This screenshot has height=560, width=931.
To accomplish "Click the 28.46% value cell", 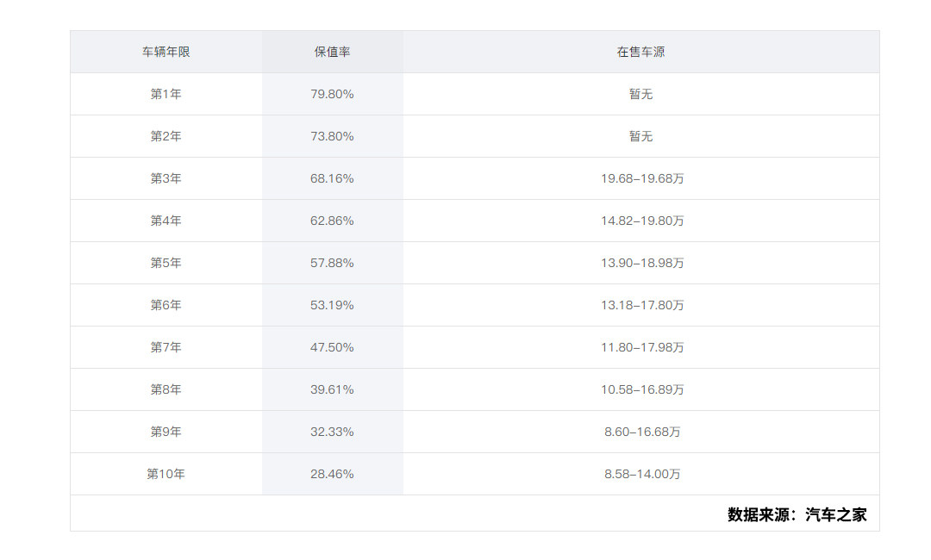I will coord(332,474).
